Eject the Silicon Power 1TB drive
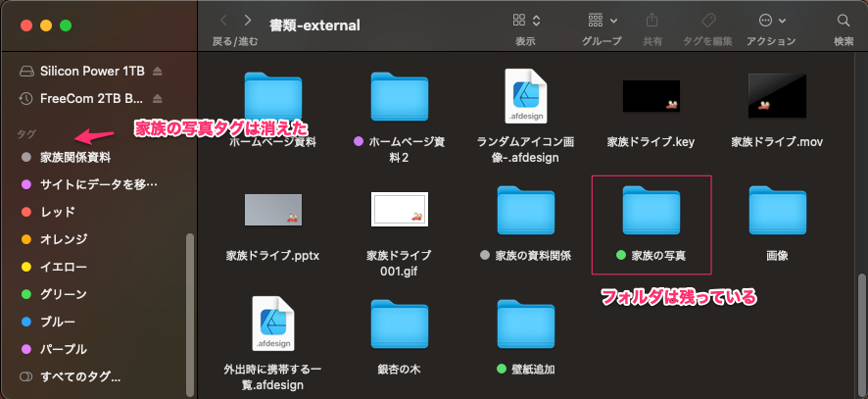This screenshot has height=399, width=868. (x=158, y=72)
